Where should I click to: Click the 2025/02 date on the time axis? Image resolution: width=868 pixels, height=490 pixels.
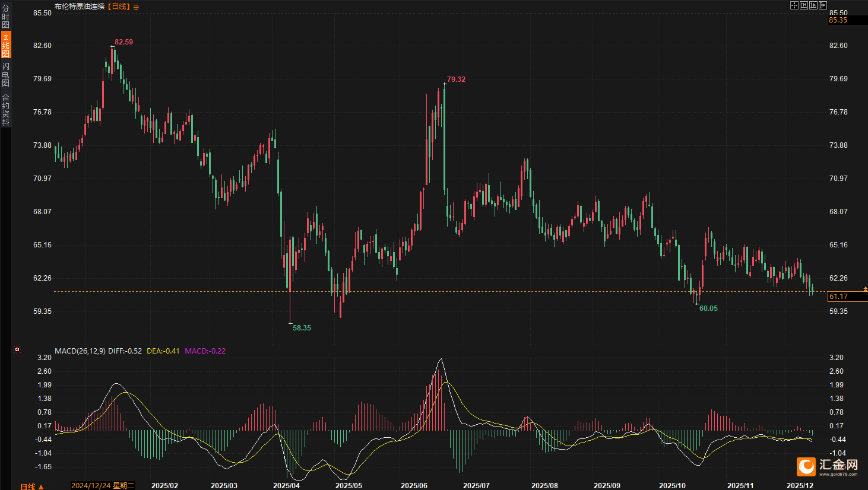tap(164, 486)
